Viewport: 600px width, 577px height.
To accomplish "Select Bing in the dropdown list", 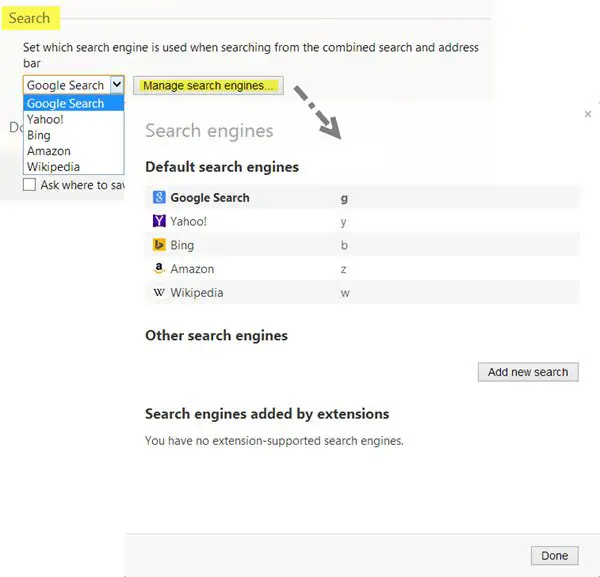I will coord(39,135).
